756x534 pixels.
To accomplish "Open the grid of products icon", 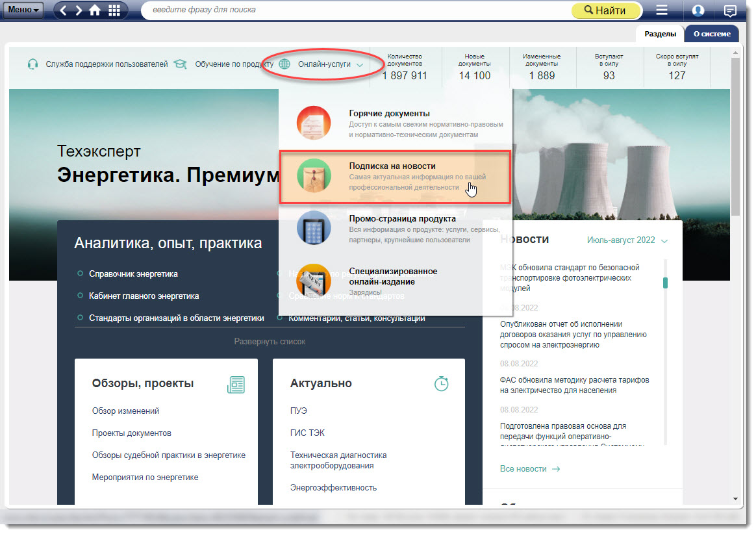I will (114, 10).
